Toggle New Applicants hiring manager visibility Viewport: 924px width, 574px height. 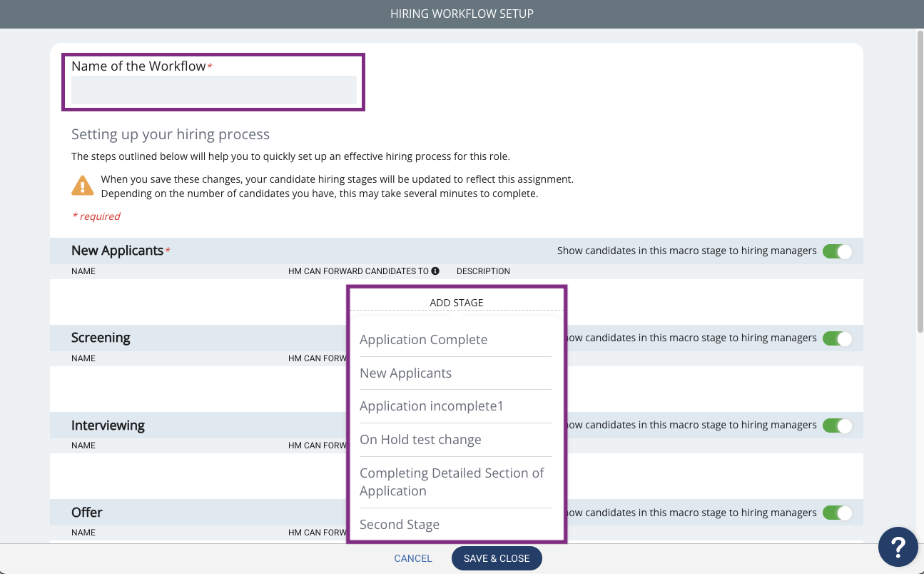tap(837, 251)
